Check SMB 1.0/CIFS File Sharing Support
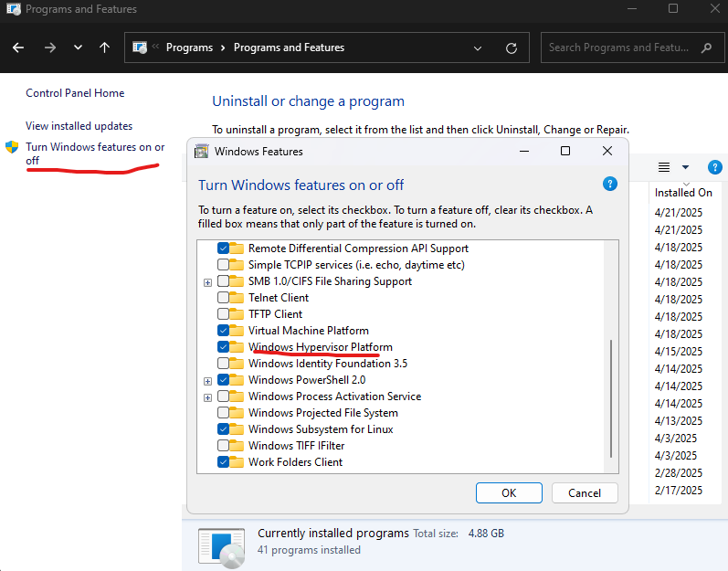Viewport: 728px width, 571px height. (x=223, y=281)
